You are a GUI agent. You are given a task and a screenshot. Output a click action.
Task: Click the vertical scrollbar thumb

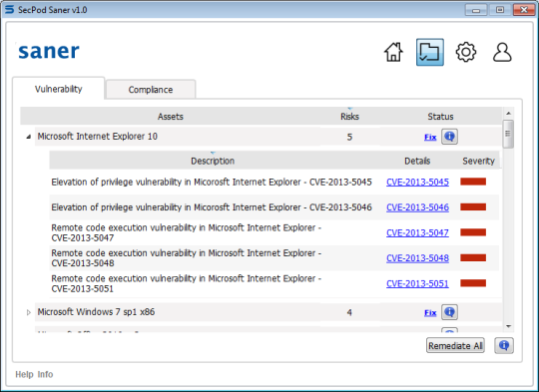tap(508, 134)
